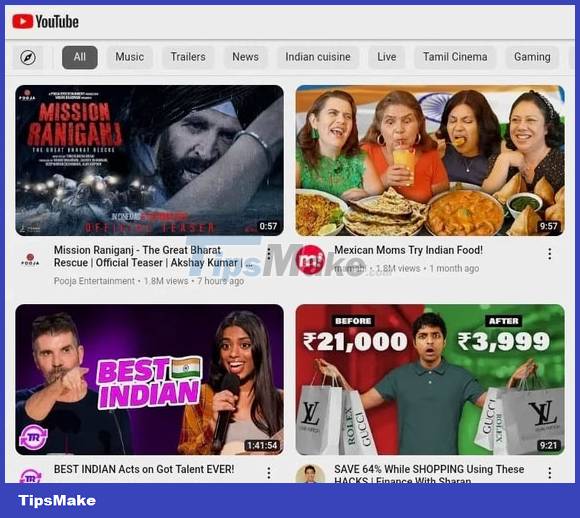Open options menu for Mexican Moms video

tap(550, 253)
